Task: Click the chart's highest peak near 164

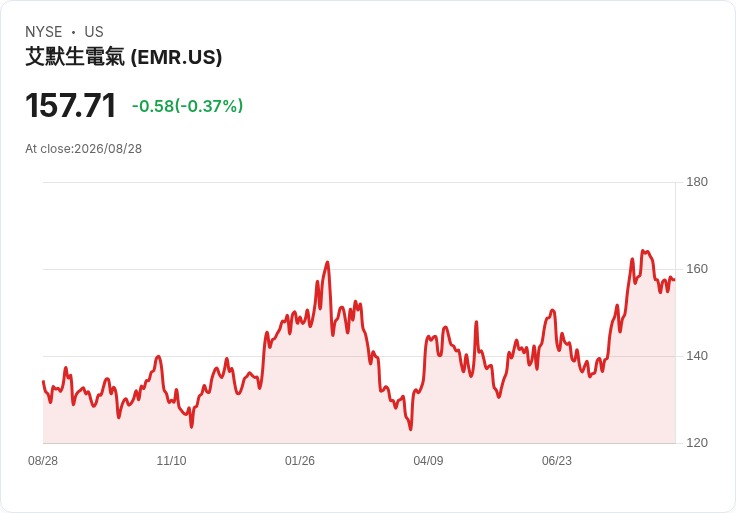Action: tap(644, 251)
